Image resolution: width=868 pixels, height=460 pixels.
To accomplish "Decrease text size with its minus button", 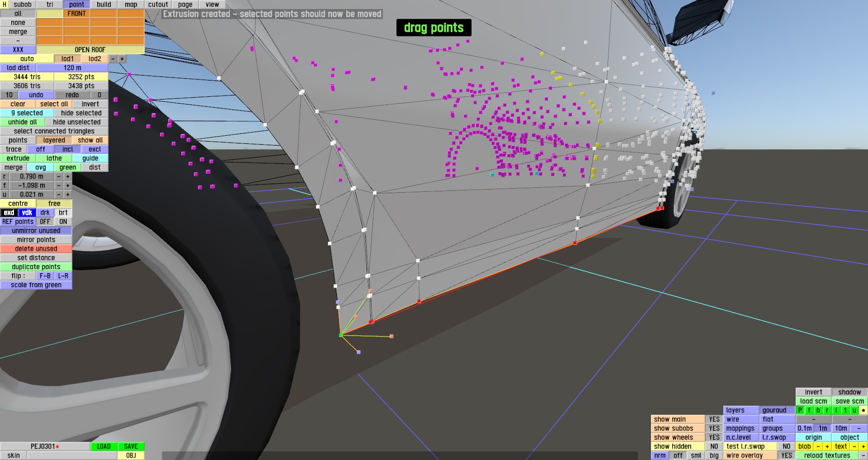I will point(854,446).
